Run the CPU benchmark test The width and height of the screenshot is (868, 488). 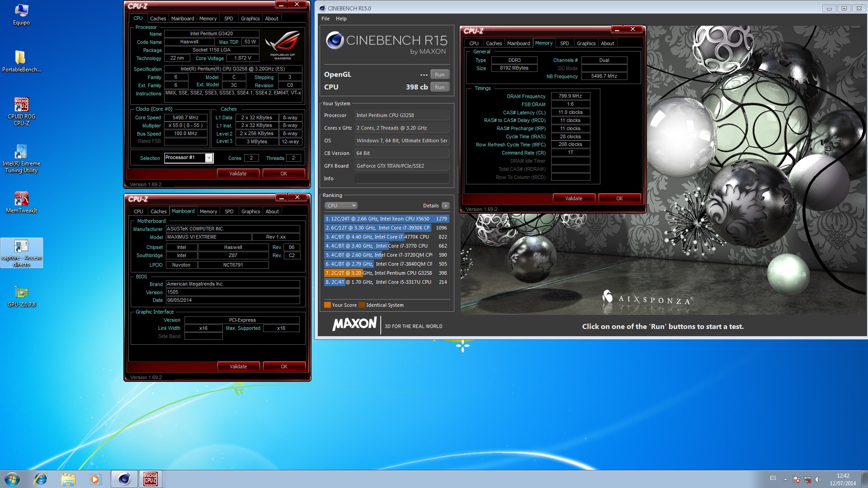439,87
